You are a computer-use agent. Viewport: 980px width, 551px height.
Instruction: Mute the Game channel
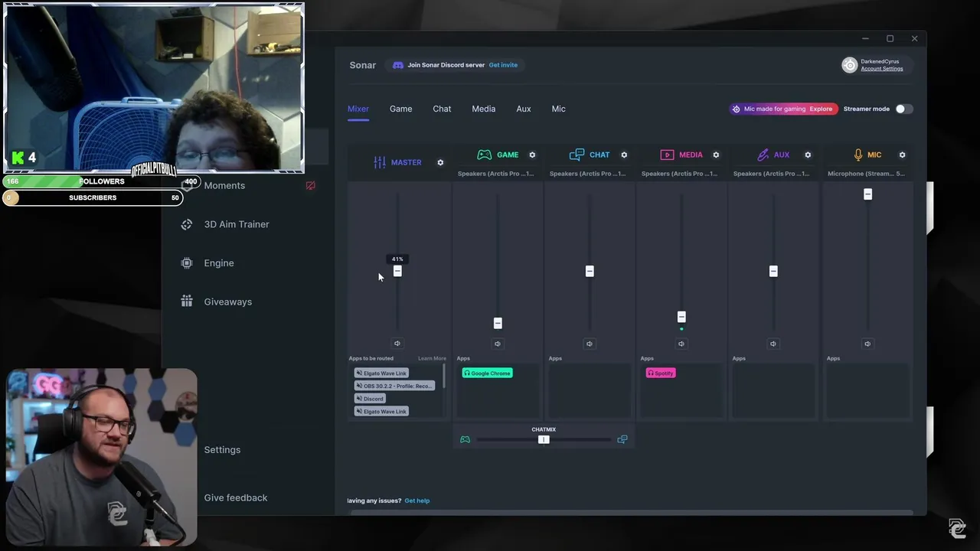[498, 344]
